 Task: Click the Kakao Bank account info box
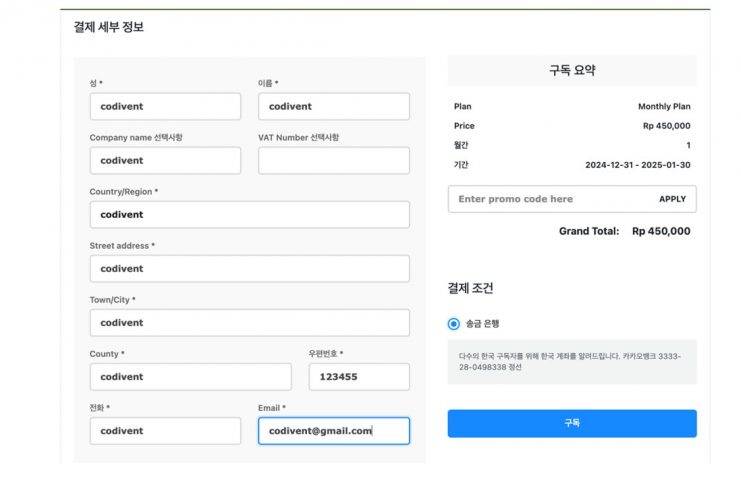click(x=572, y=361)
